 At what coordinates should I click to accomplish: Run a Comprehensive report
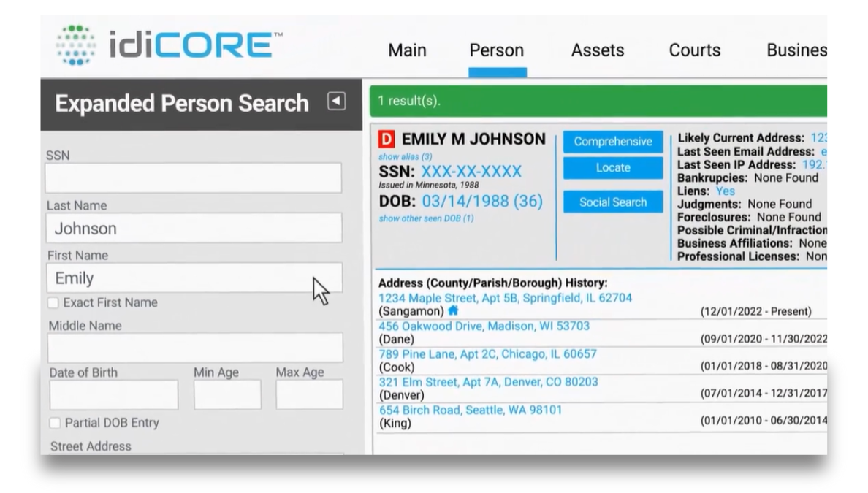tap(613, 142)
